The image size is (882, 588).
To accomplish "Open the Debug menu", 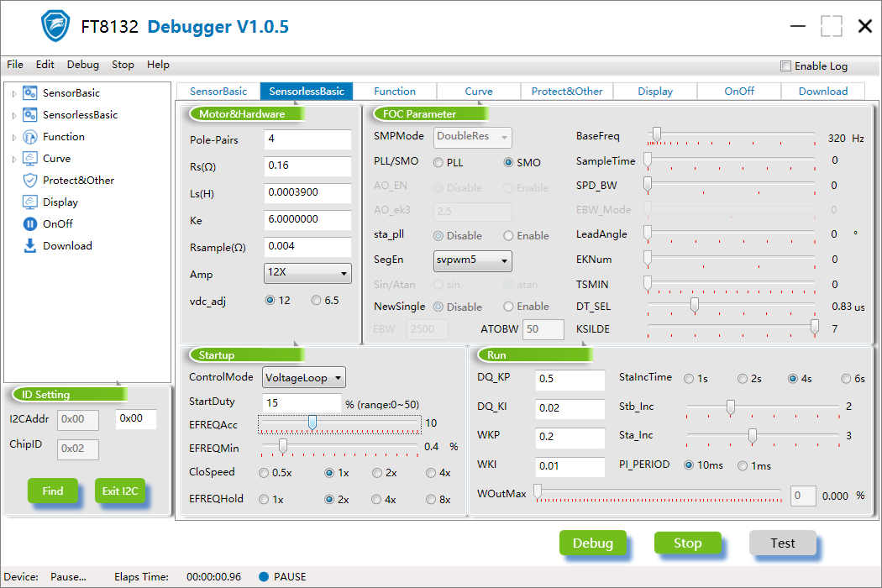I will coord(83,65).
